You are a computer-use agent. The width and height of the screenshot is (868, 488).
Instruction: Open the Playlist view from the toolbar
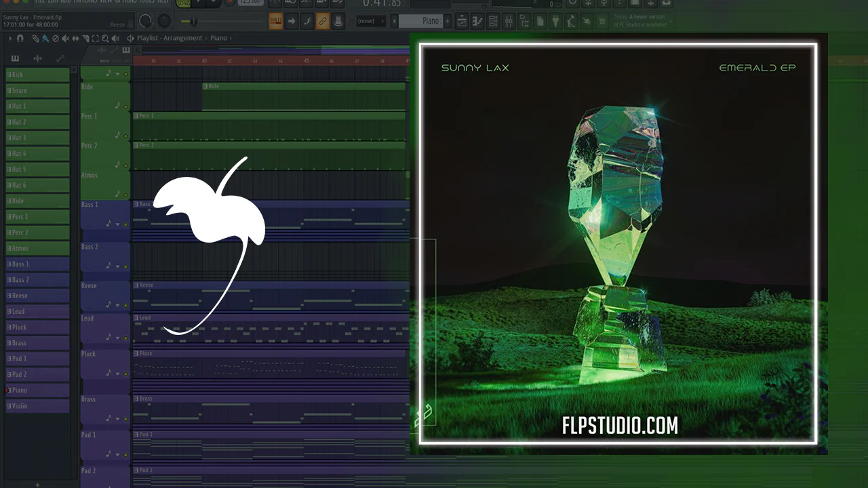[x=462, y=21]
